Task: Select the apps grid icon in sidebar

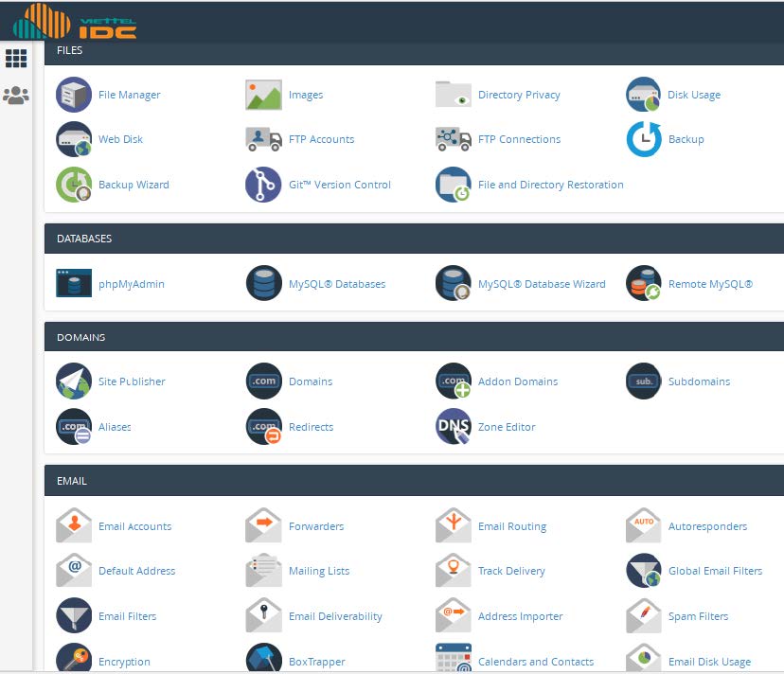Action: tap(16, 58)
